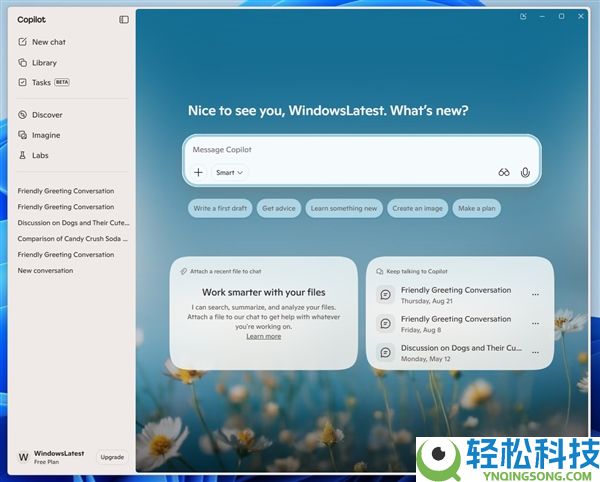The width and height of the screenshot is (600, 482).
Task: Open the Comparison of Candy Crush Soda chat
Action: (73, 239)
